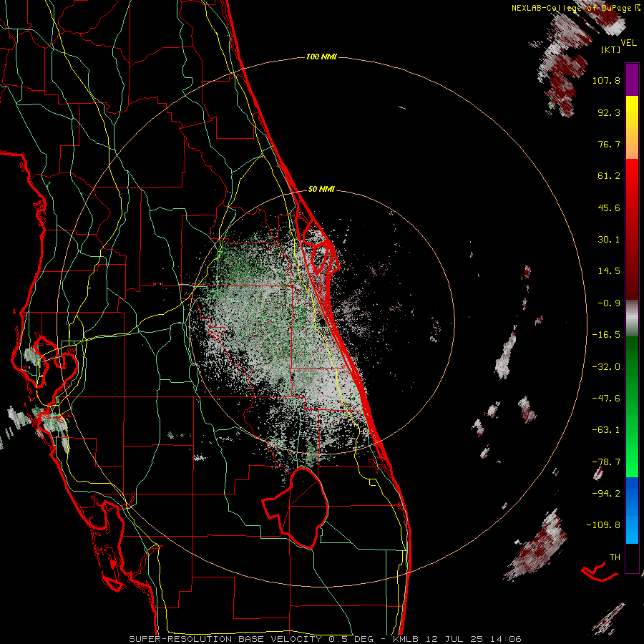Viewport: 644px width, 644px height.
Task: Select the yellow segment of the color bar
Action: pos(632,127)
